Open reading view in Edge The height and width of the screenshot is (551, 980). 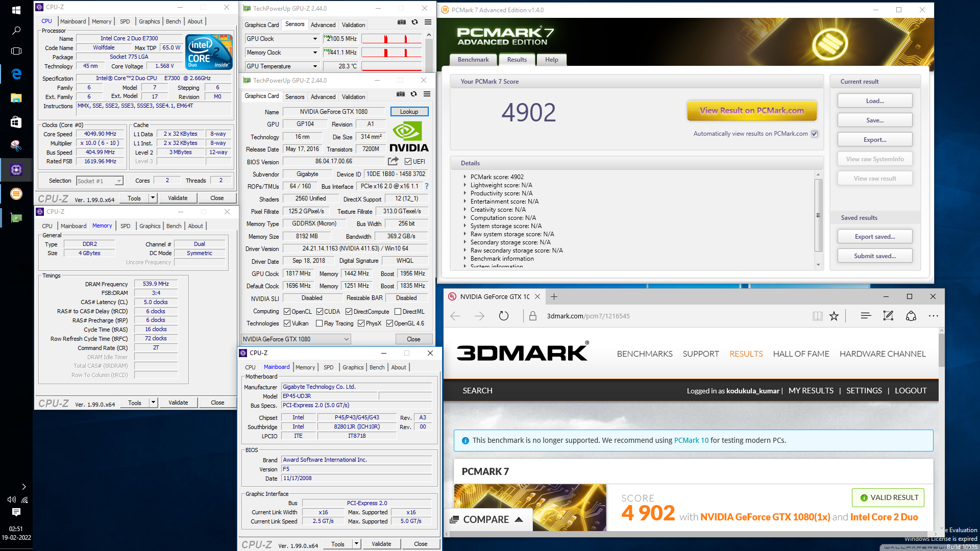point(817,316)
